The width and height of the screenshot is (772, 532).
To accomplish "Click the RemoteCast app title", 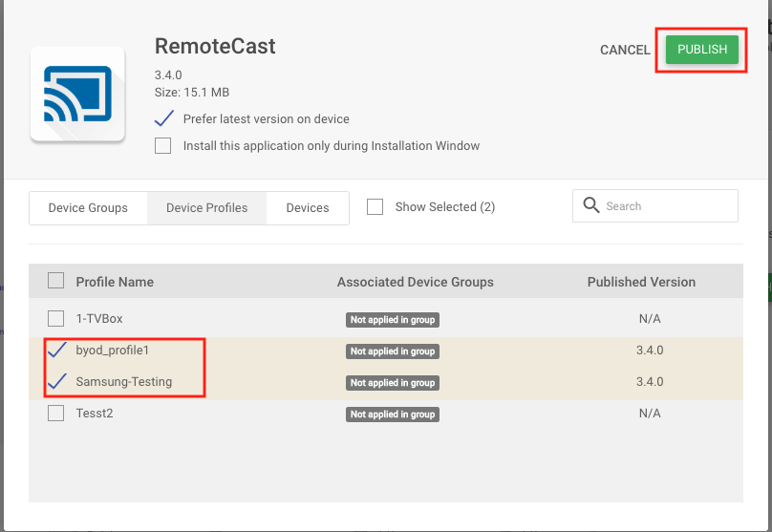I will (215, 46).
